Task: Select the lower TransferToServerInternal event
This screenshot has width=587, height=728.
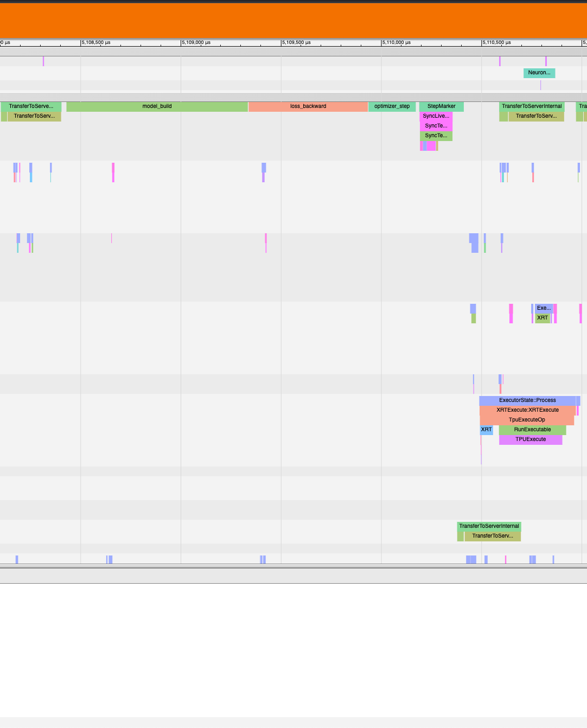Action: click(489, 525)
